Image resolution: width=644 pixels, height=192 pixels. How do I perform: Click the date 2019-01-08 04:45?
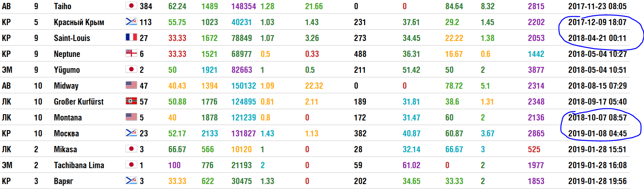click(x=597, y=133)
